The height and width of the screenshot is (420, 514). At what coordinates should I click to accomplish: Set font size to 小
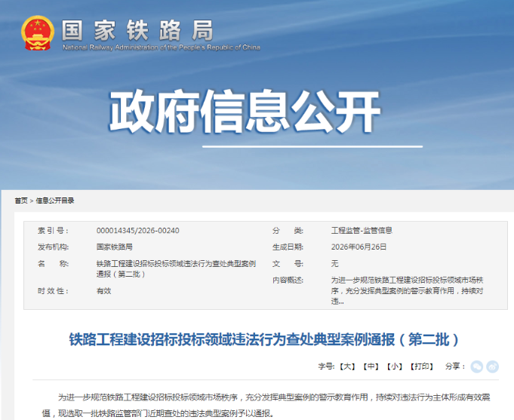point(395,366)
